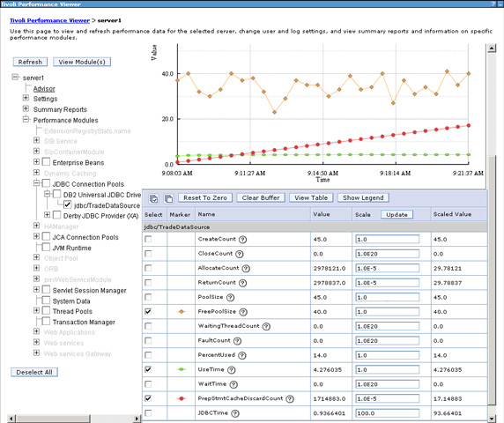The image size is (504, 423).
Task: Open help icon beside WaitingThreadCount
Action: click(266, 326)
